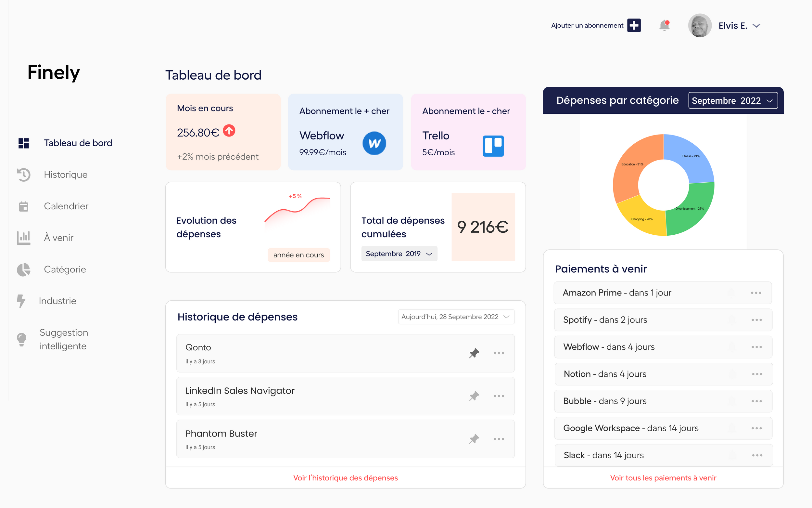Pin the Phantom Buster entry

474,439
